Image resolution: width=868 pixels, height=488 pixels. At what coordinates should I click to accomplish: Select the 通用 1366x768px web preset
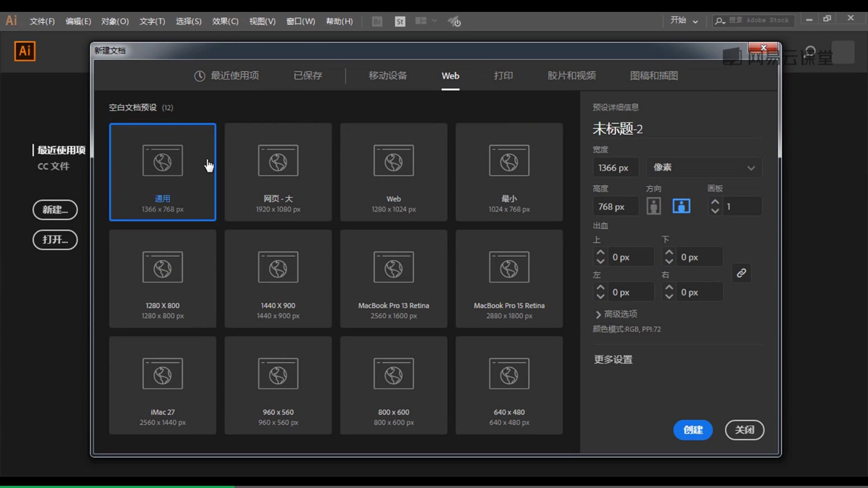click(162, 172)
